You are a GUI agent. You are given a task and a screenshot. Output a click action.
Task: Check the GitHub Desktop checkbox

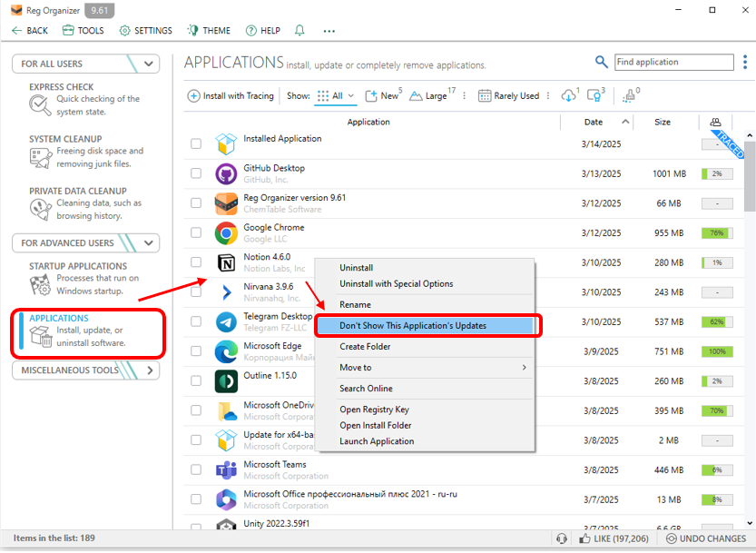196,173
